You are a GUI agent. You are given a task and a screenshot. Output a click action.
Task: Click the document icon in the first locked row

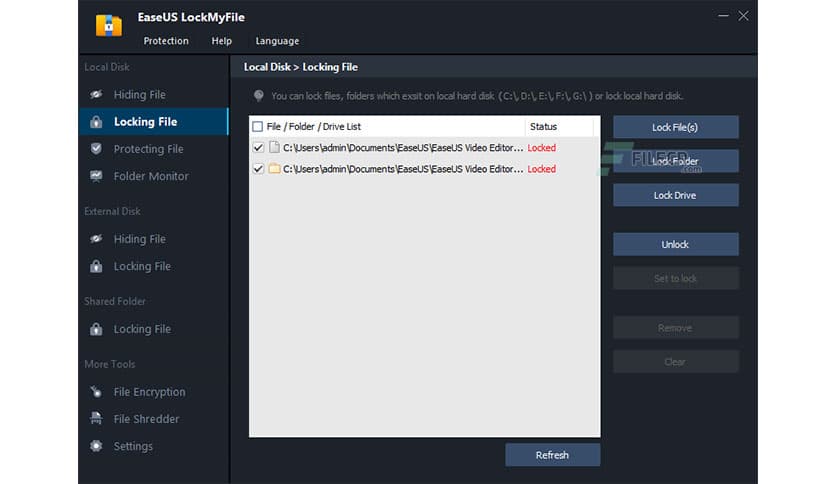[274, 147]
